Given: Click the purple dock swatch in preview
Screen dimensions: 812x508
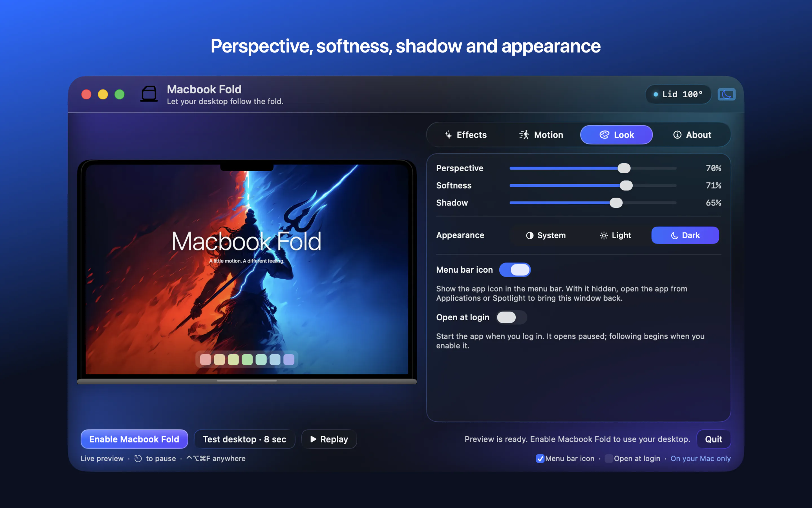Looking at the screenshot, I should pyautogui.click(x=289, y=360).
